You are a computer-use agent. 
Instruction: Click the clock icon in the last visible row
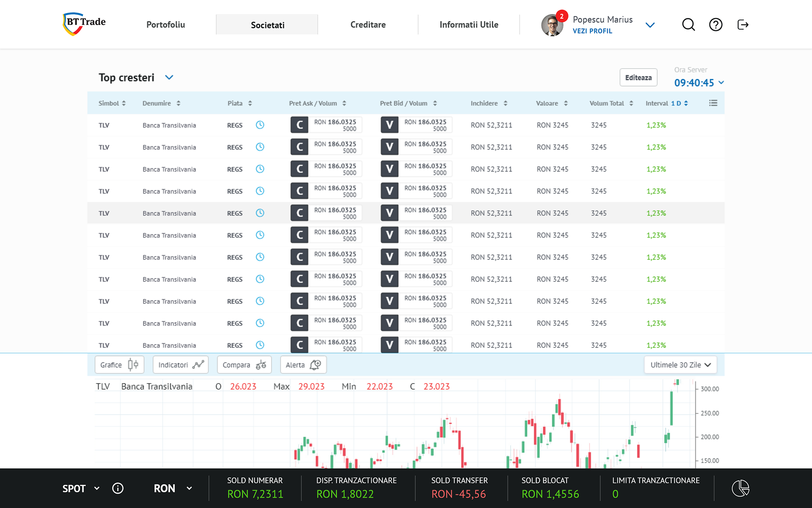260,345
